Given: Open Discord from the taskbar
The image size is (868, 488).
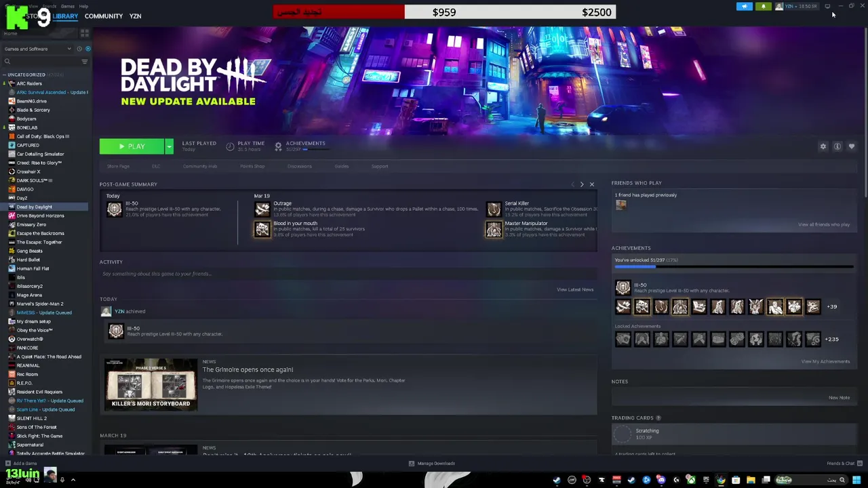Looking at the screenshot, I should (x=661, y=480).
